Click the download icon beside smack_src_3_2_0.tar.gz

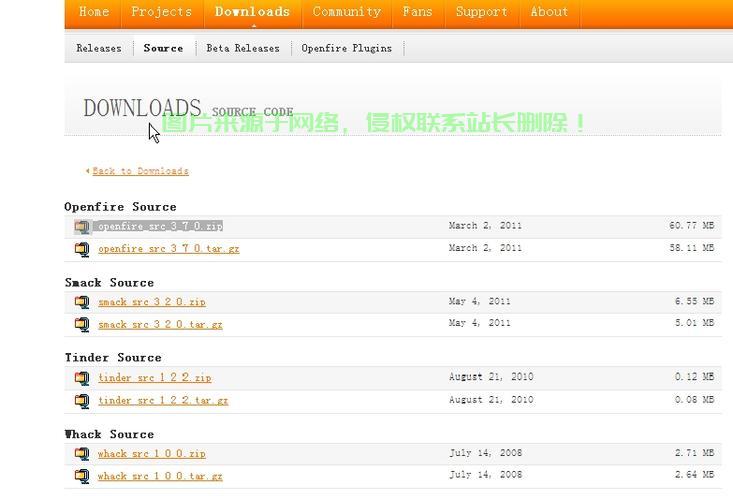tap(82, 324)
